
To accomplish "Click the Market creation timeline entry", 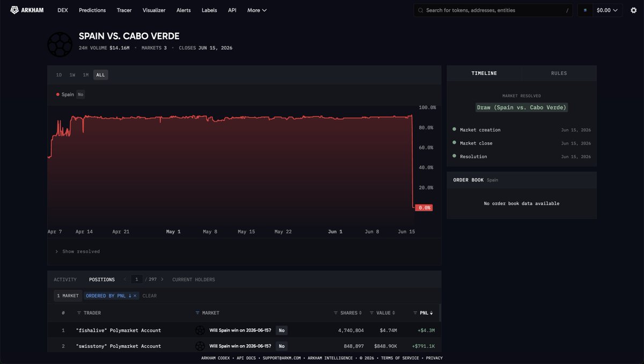I will coord(522,130).
